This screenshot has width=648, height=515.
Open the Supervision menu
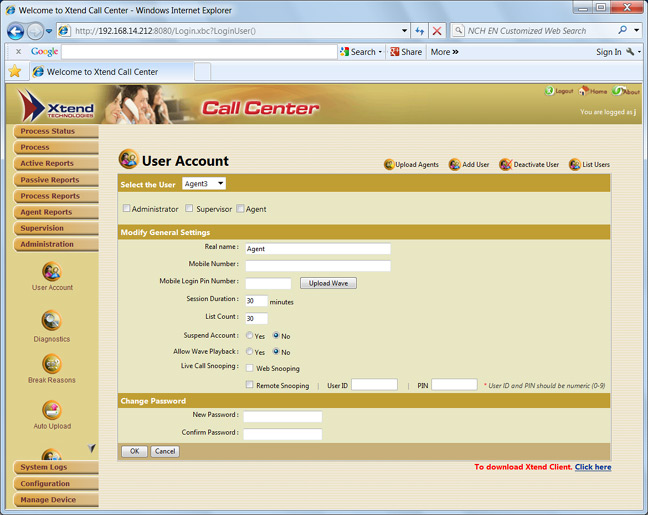(56, 229)
